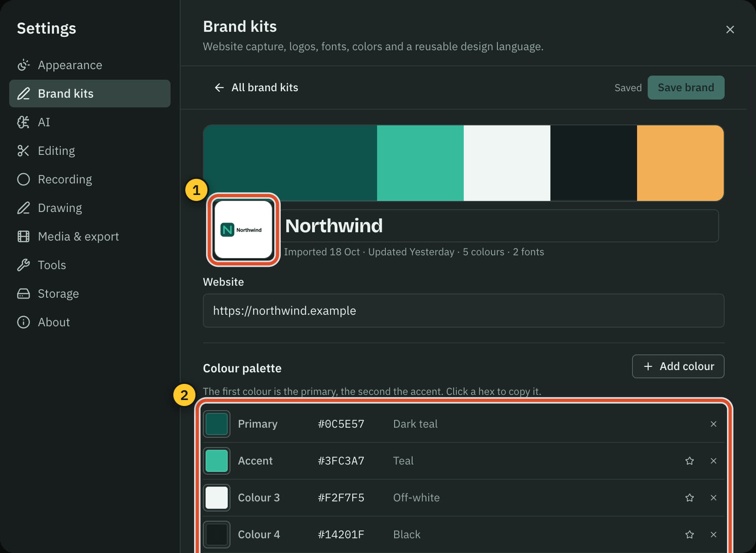This screenshot has width=756, height=553.
Task: Remove the Accent colour row
Action: 713,461
